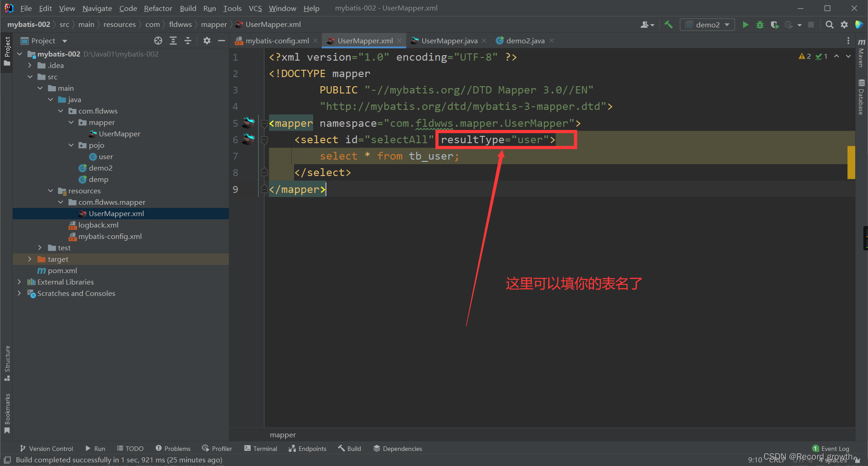
Task: Open the Problems tool window
Action: click(173, 449)
